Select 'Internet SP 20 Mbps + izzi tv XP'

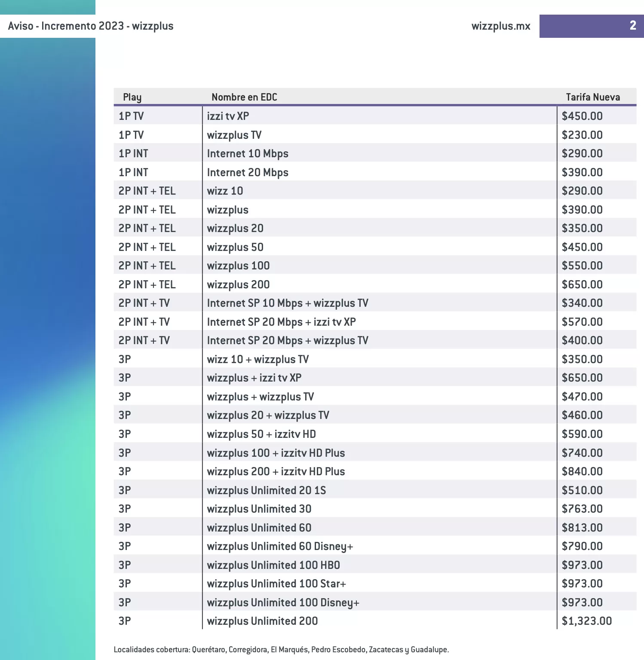(282, 322)
